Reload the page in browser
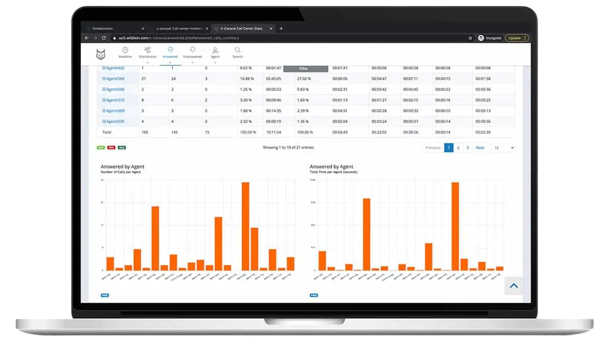Viewport: 614px width, 364px height. (x=104, y=38)
